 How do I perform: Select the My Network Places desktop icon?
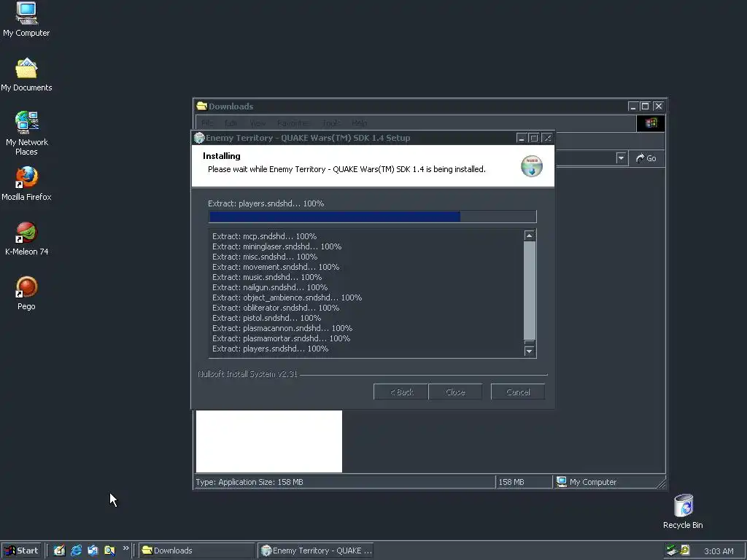[x=26, y=133]
